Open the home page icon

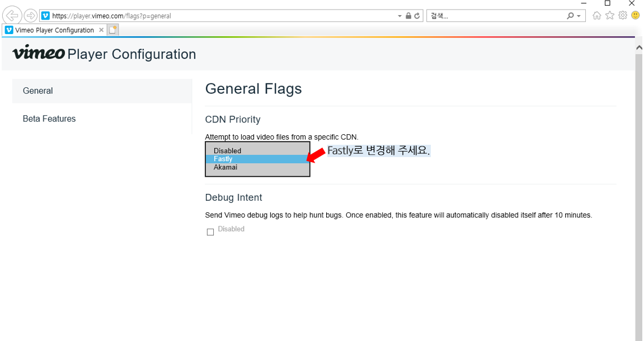tap(596, 16)
